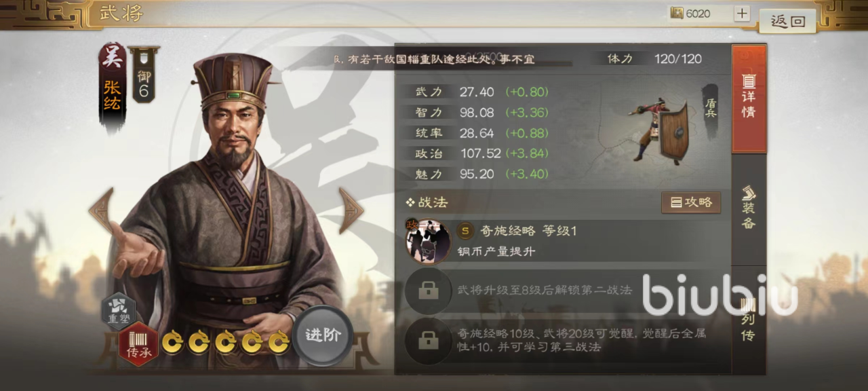Select the first gold star rank
Screen dimensions: 868x391
pos(172,342)
